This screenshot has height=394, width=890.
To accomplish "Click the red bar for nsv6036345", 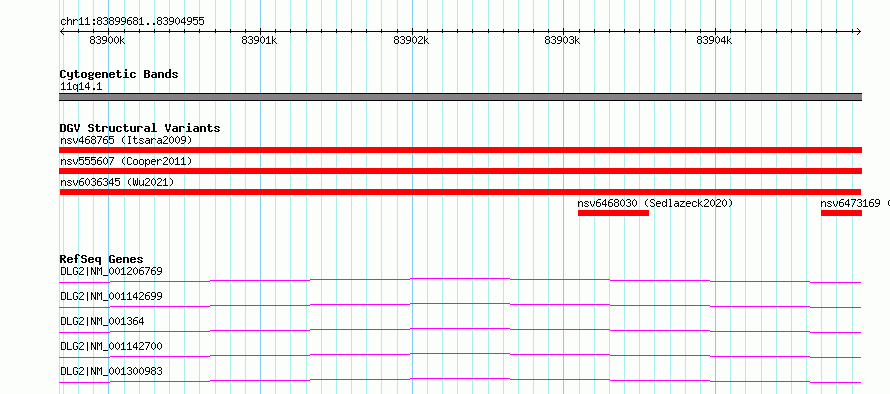I will [x=460, y=192].
